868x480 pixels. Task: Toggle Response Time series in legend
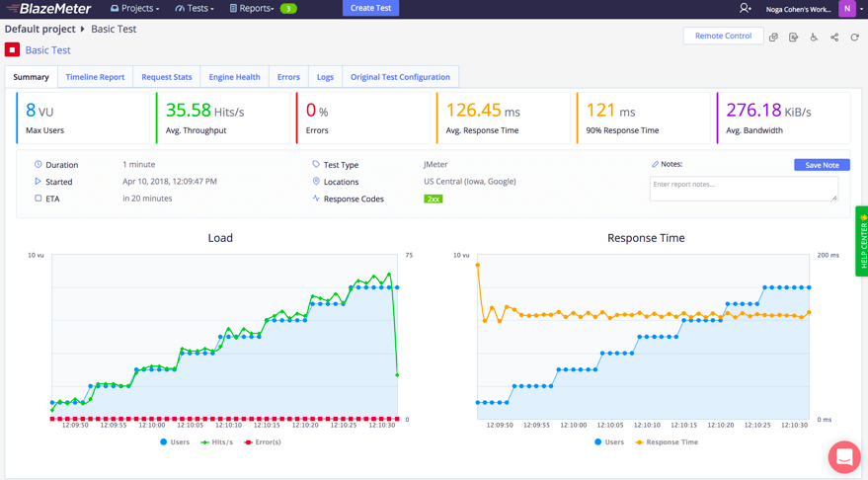(666, 442)
